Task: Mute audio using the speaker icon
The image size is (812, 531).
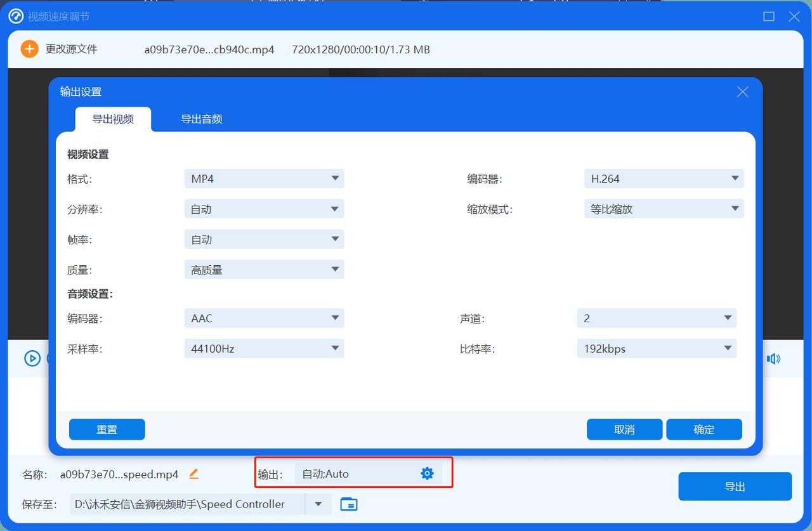Action: tap(773, 358)
